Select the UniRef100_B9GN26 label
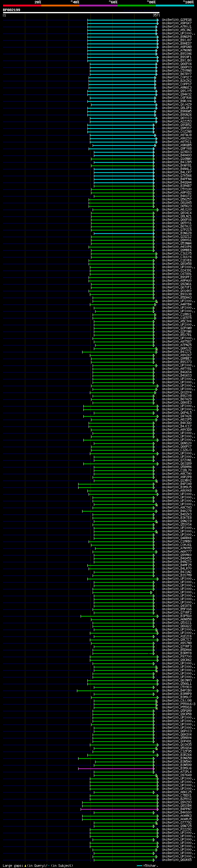This screenshot has height=868, width=197. (x=176, y=115)
